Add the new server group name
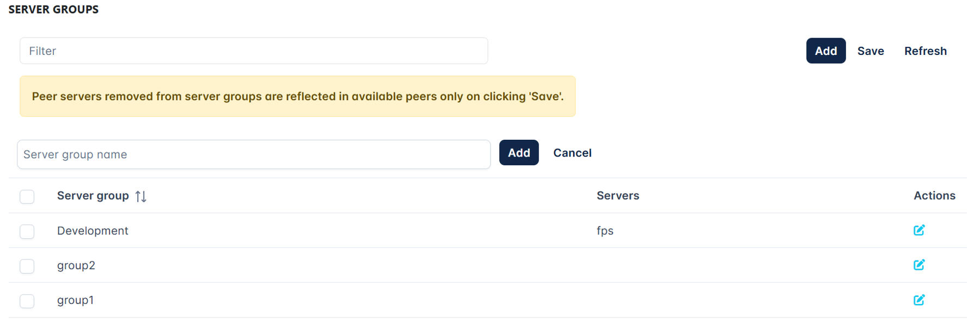980x329 pixels. coord(519,153)
